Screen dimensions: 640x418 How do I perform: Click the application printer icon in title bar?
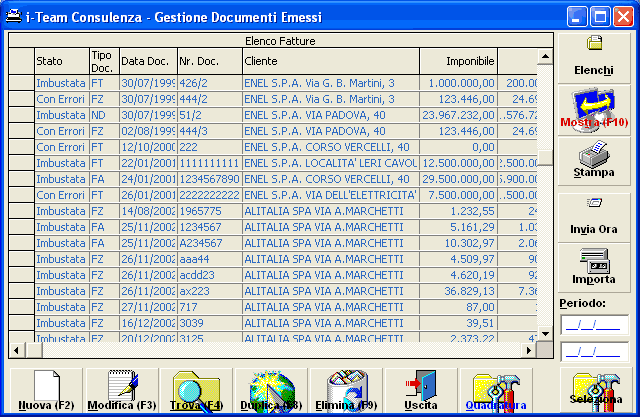(x=13, y=16)
